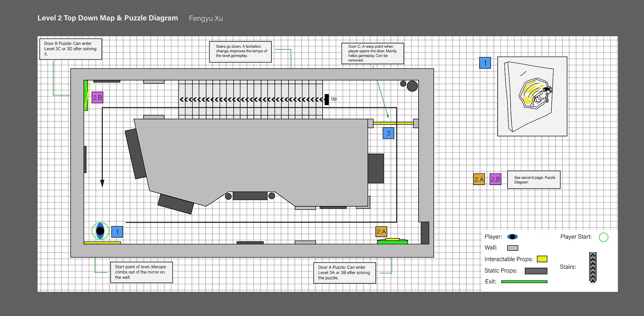Click the green Exit bar in the legend

point(524,282)
